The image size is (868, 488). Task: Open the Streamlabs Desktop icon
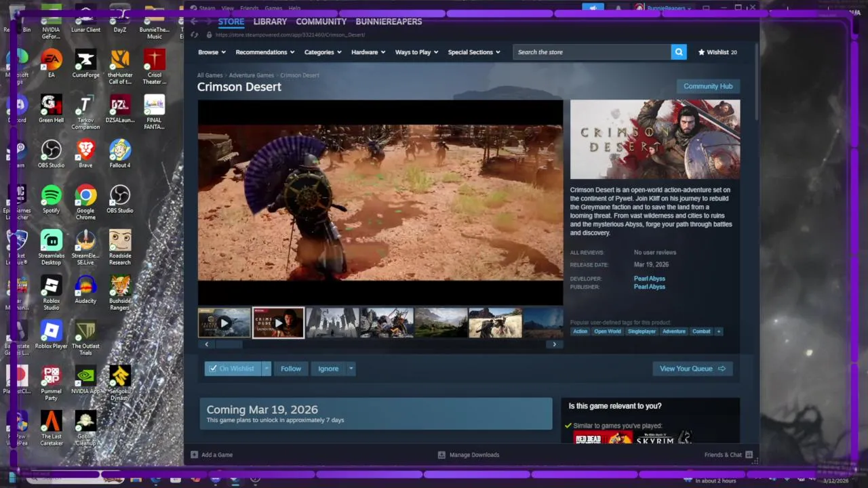[51, 248]
